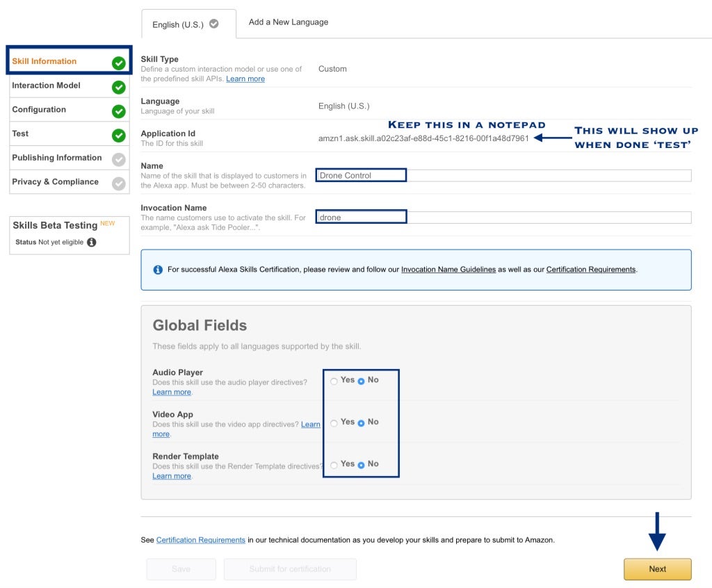Click the gray checkmark beside Privacy & Compliance
Viewport: 712px width, 588px height.
coord(119,183)
